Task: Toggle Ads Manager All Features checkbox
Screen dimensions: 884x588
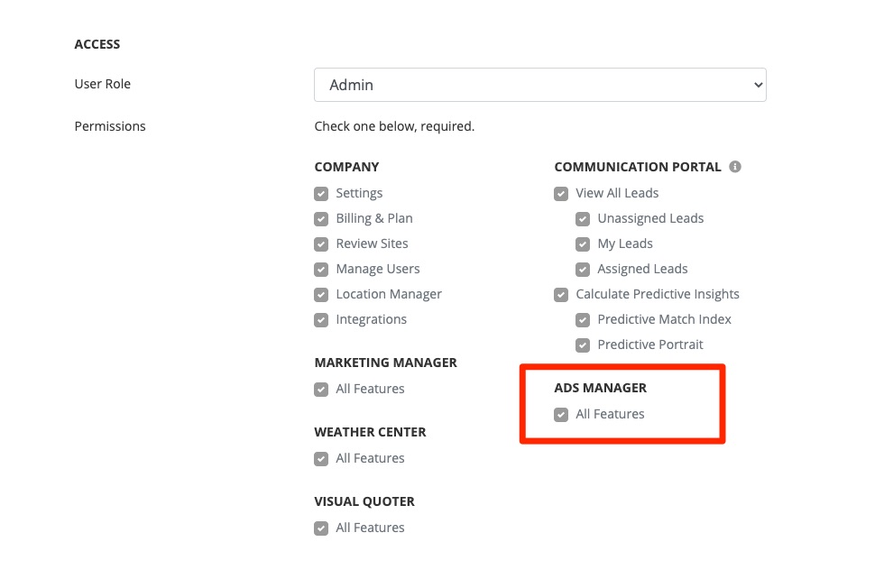Action: tap(561, 415)
